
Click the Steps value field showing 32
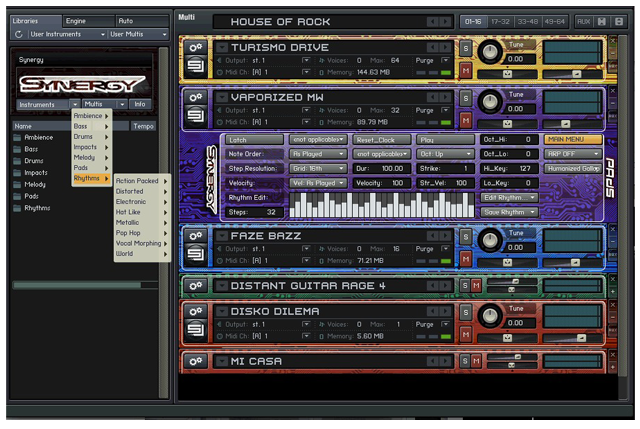(254, 212)
